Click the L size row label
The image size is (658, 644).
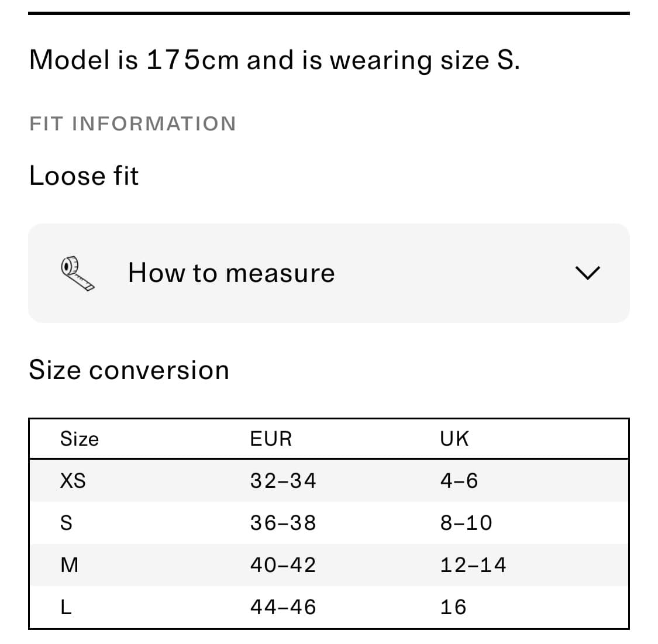(x=66, y=607)
